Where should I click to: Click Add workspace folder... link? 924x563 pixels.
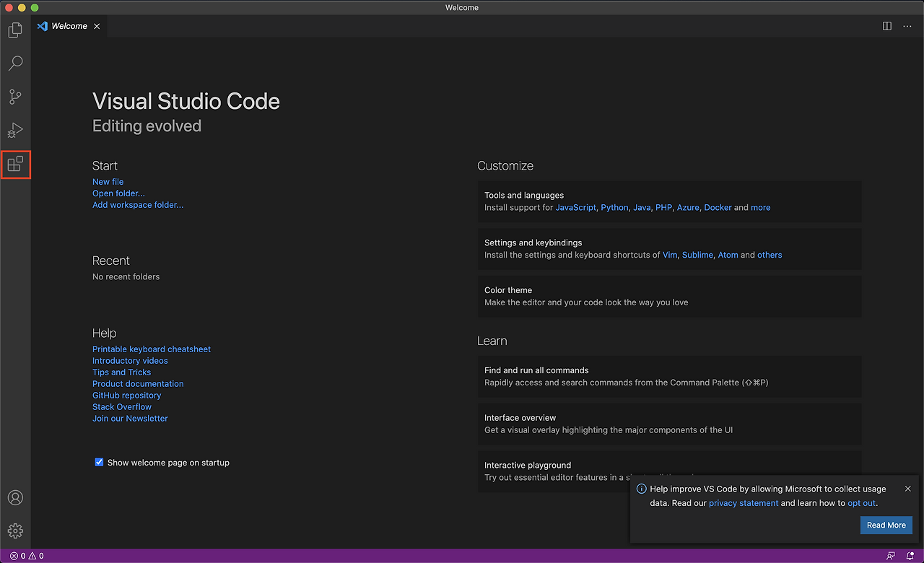tap(138, 205)
